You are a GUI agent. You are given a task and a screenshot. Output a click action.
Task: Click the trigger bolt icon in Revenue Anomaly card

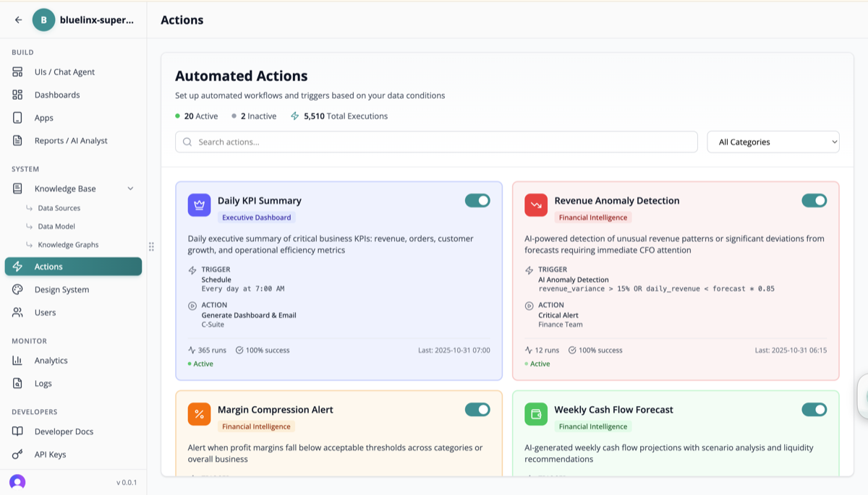click(529, 270)
